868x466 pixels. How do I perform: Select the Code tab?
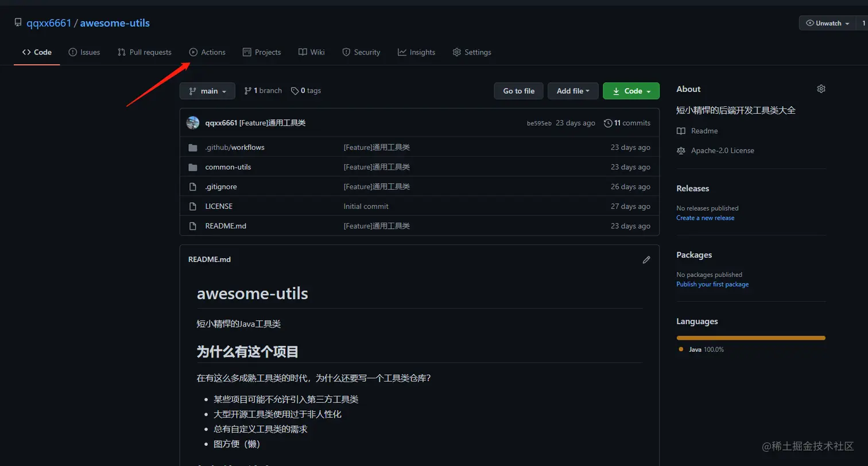click(x=37, y=52)
